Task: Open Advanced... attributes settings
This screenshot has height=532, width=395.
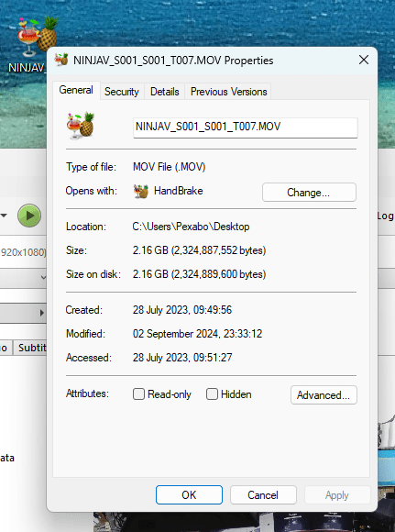Action: pos(324,395)
